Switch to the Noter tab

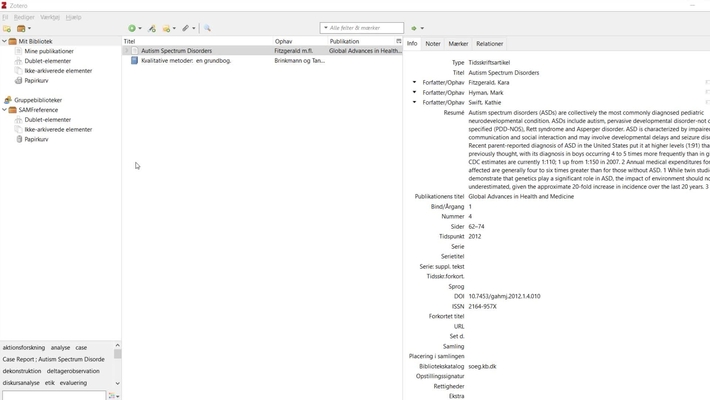(x=433, y=43)
